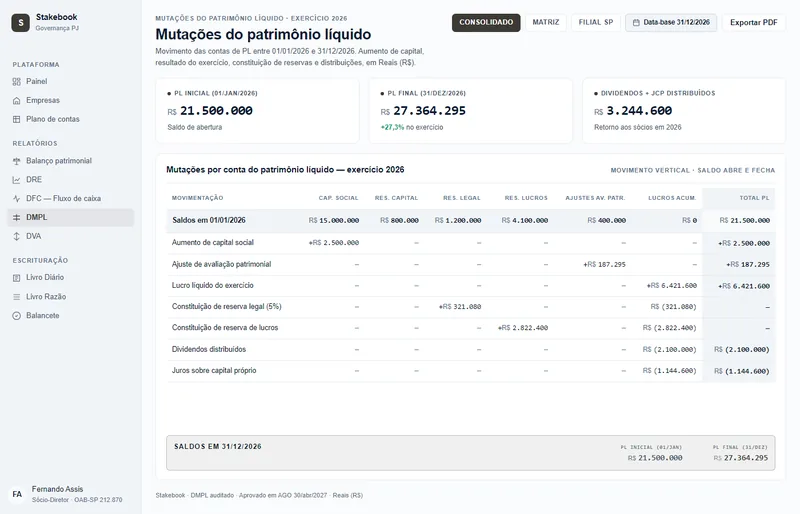
Task: Select Juros sobre capital próprio row
Action: 470,371
